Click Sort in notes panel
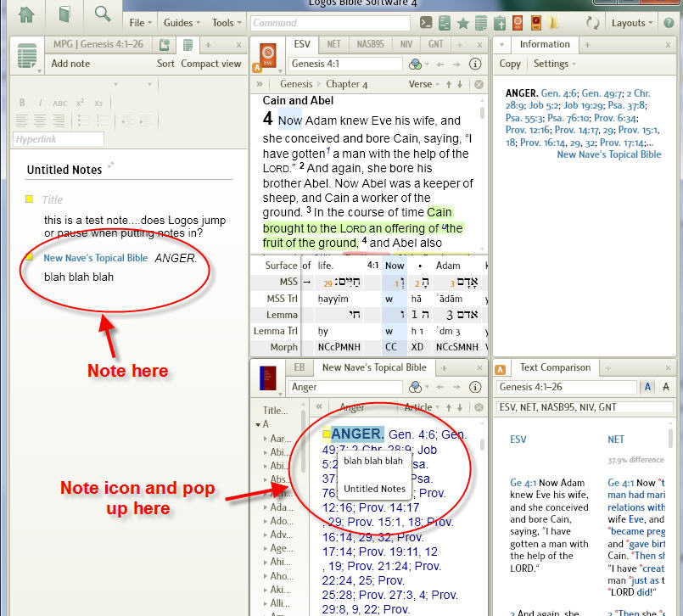Viewport: 683px width, 616px height. pos(165,64)
